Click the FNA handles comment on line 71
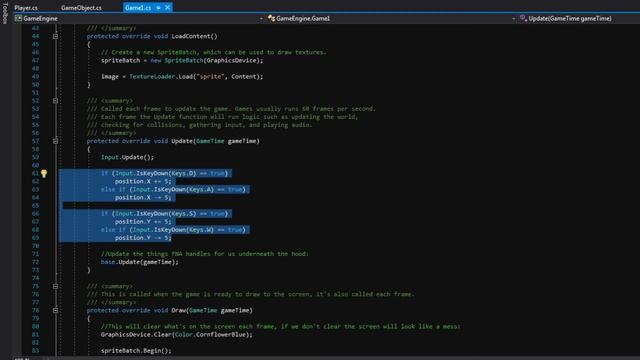This screenshot has width=640, height=360. (x=205, y=254)
